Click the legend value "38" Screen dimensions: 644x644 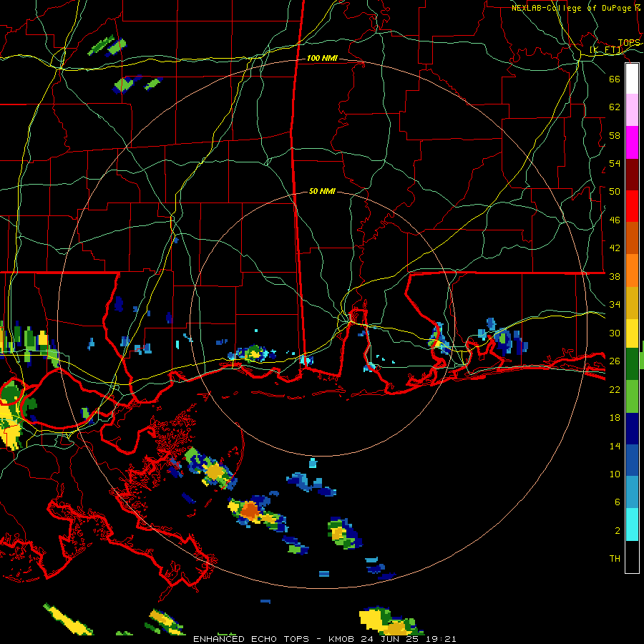click(615, 276)
